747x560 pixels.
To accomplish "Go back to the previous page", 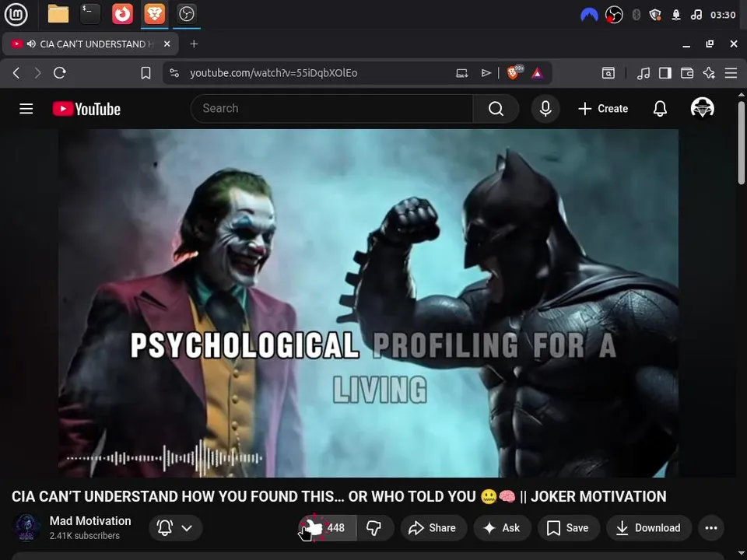I will [x=16, y=73].
